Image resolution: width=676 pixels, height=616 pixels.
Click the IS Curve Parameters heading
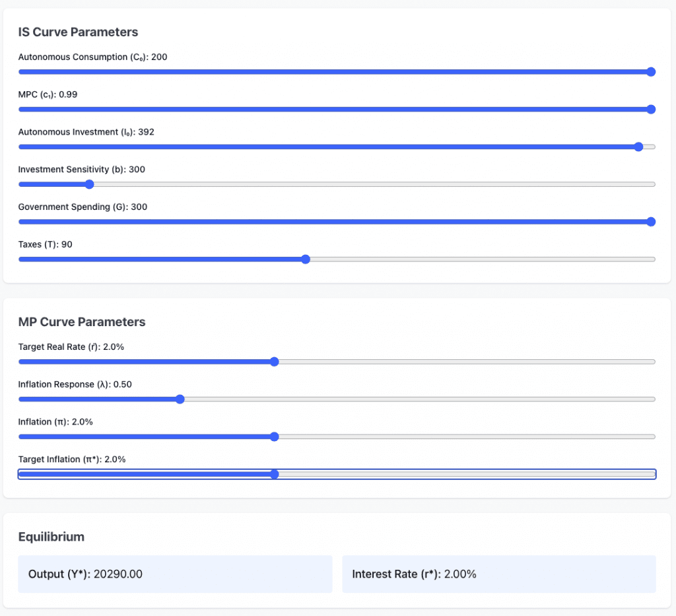(78, 32)
